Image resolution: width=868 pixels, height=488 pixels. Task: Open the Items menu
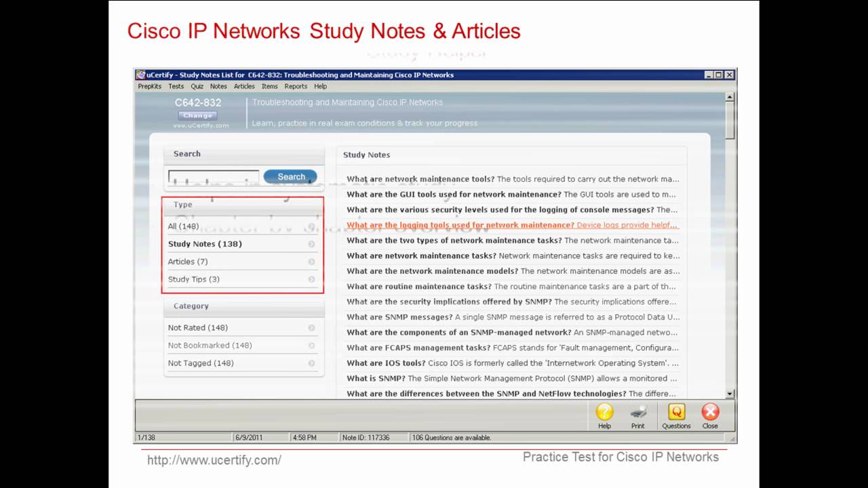pyautogui.click(x=269, y=86)
